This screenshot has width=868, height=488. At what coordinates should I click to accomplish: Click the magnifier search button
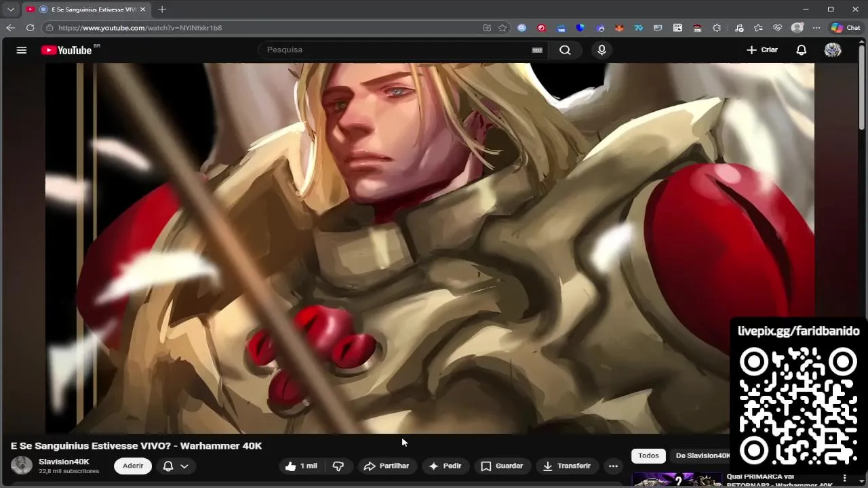tap(565, 50)
